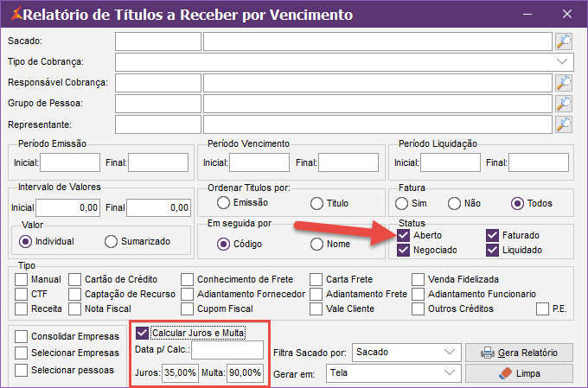Minimize the report window
This screenshot has width=588, height=388.
point(527,14)
